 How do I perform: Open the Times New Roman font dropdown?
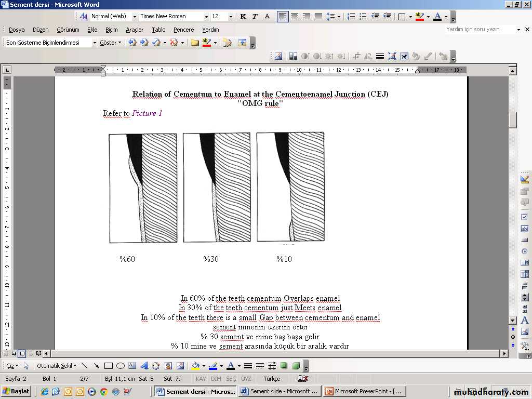[206, 17]
